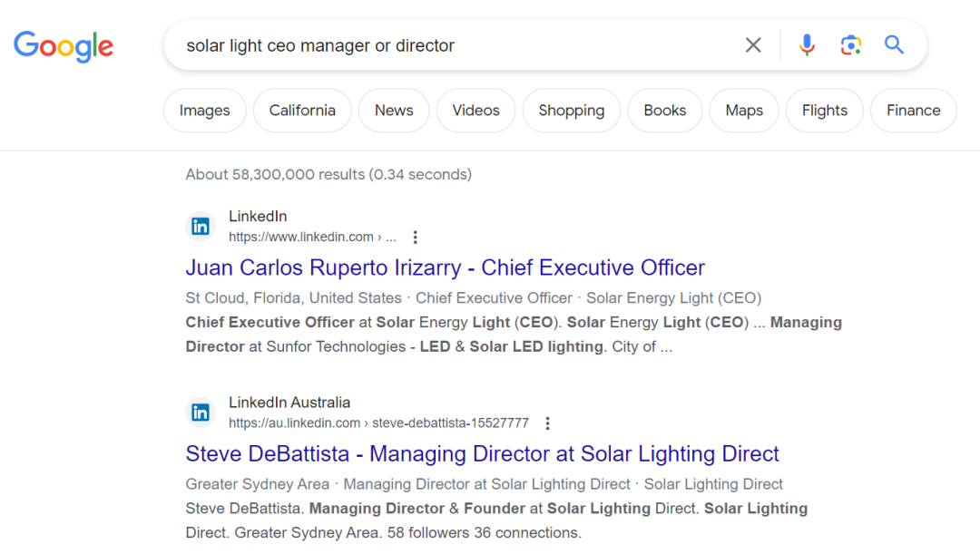
Task: Click the 'About 58,300,000 results' text
Action: tap(328, 174)
